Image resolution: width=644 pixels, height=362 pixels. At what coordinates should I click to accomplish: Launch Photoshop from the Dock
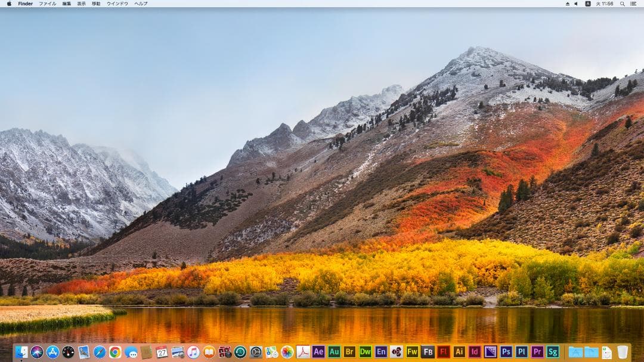click(505, 352)
